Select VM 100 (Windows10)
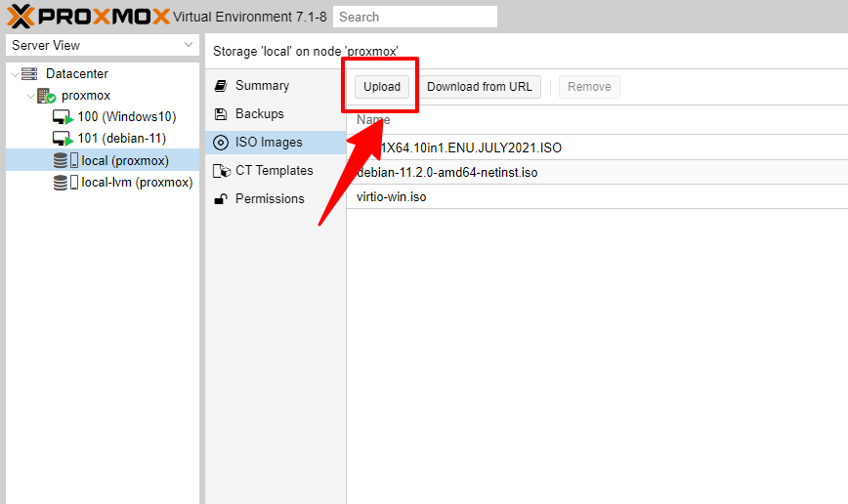The height and width of the screenshot is (504, 848). click(127, 117)
